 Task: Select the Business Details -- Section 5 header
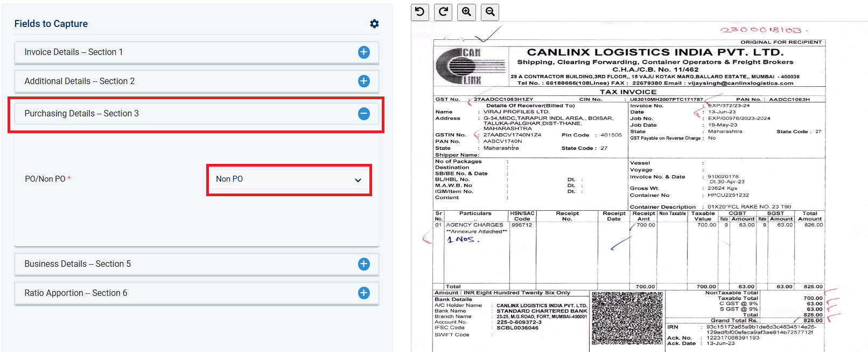197,264
